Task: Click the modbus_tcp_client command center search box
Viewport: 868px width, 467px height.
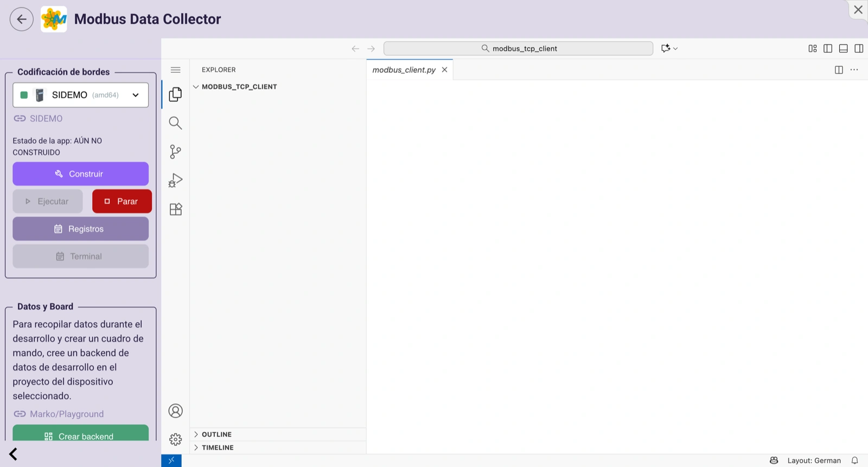Action: (x=518, y=48)
